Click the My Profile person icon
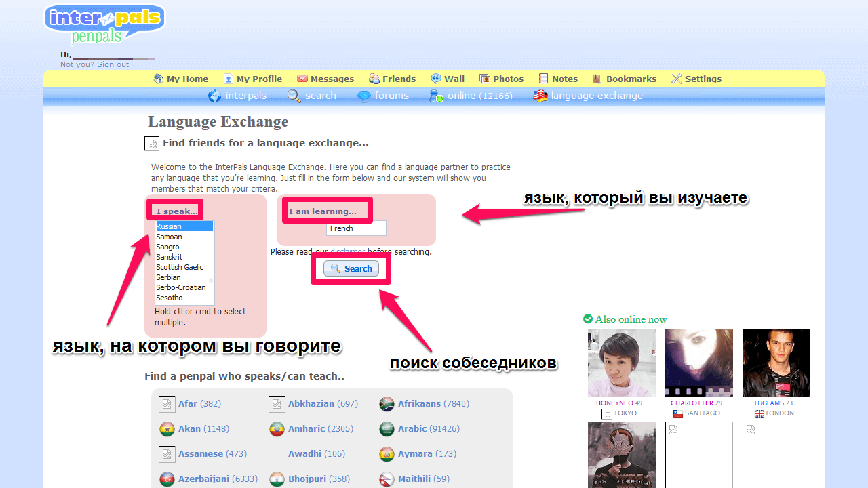This screenshot has width=868, height=488. point(229,79)
